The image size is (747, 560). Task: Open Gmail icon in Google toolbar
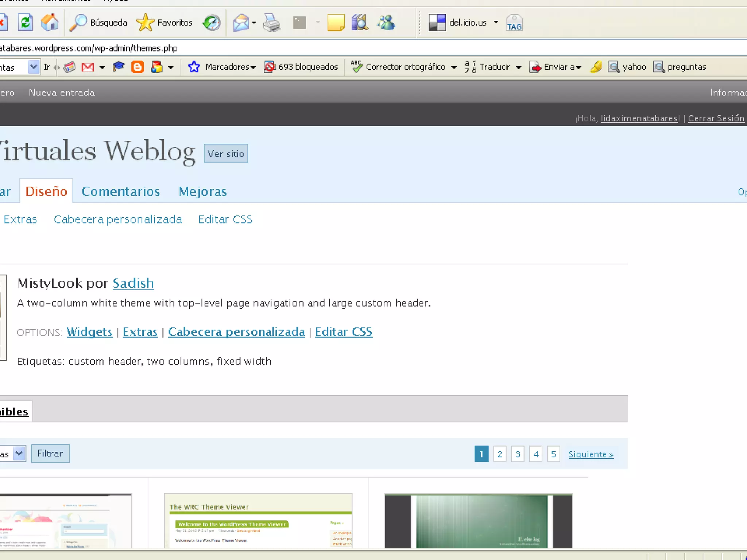[x=88, y=67]
